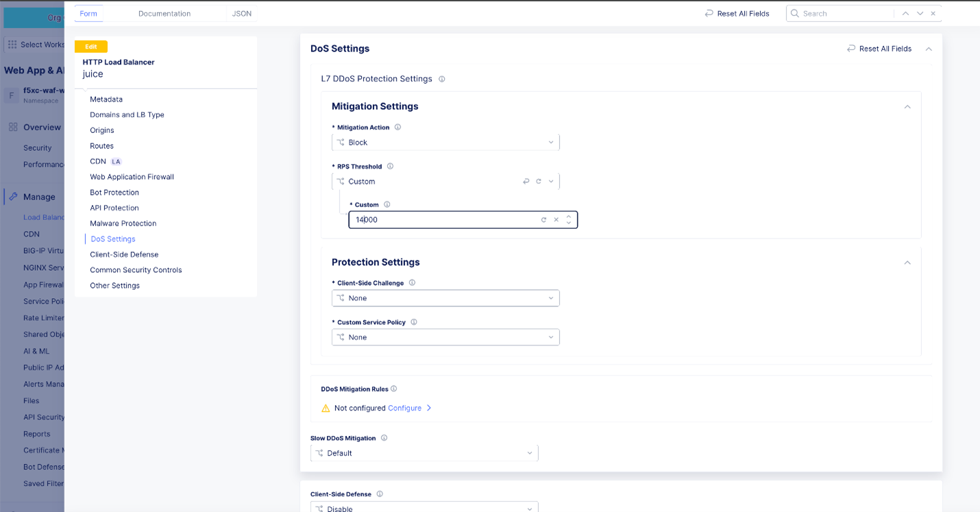Click the warning triangle beside Not configured
980x512 pixels.
point(324,408)
